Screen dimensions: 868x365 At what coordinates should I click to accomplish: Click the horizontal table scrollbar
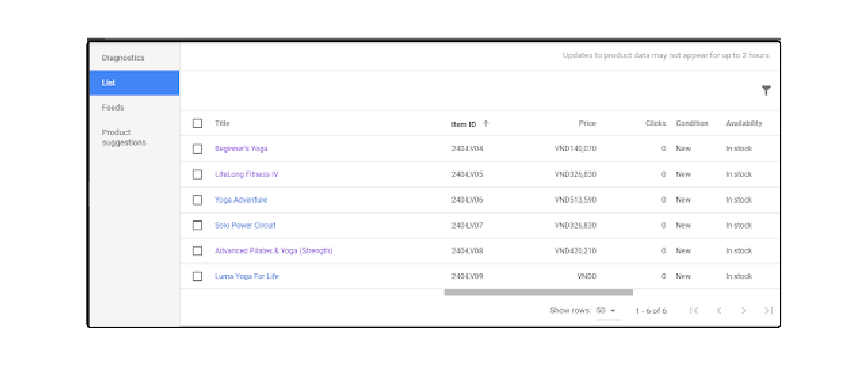pos(538,293)
